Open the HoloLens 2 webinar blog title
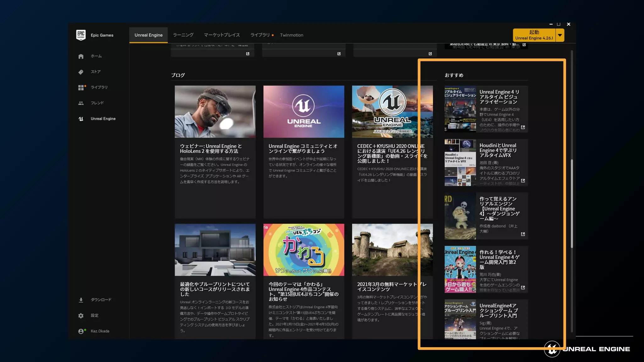 coord(211,149)
